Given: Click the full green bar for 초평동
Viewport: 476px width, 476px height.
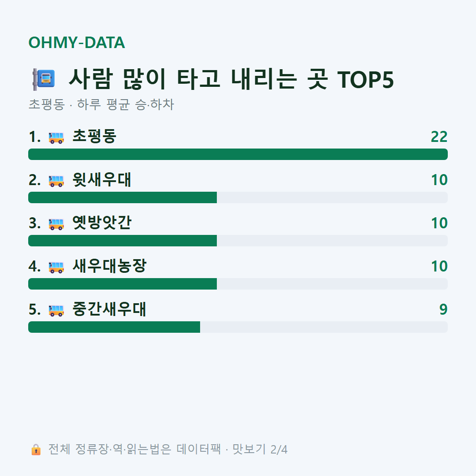Looking at the screenshot, I should click(238, 154).
